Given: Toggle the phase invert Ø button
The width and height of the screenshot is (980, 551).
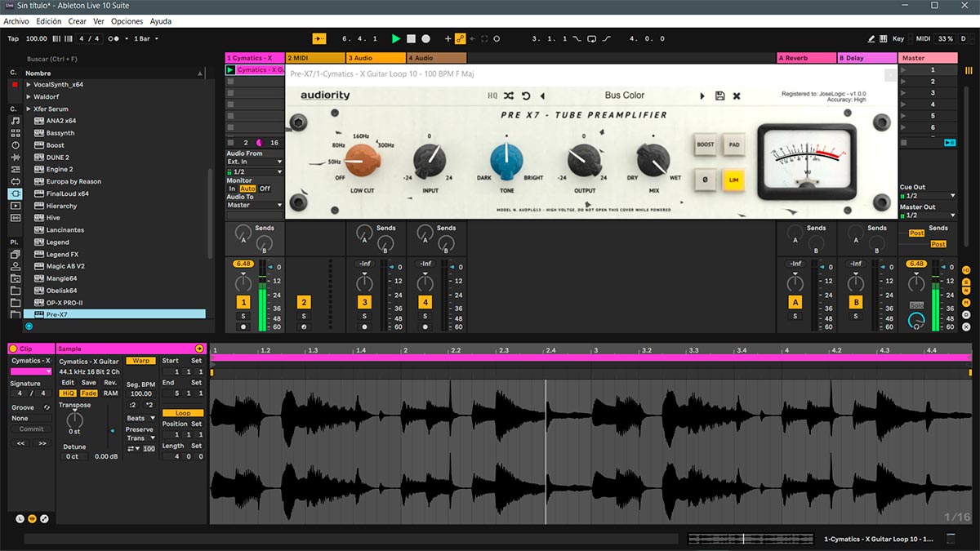Looking at the screenshot, I should [x=705, y=179].
